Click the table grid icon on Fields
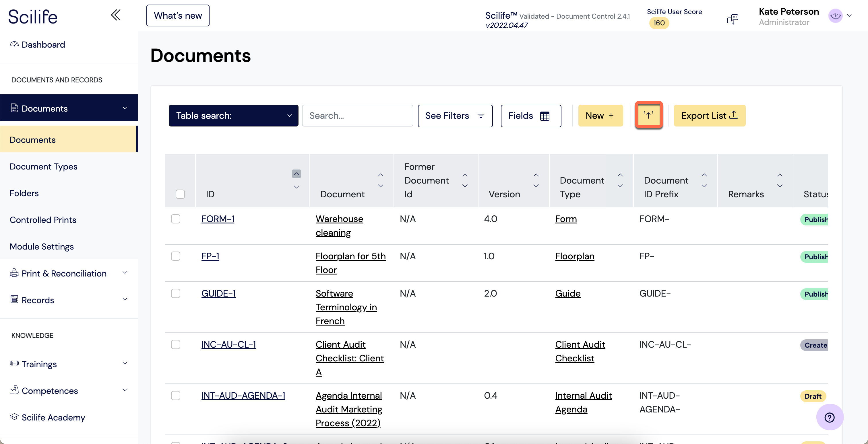 click(x=545, y=116)
